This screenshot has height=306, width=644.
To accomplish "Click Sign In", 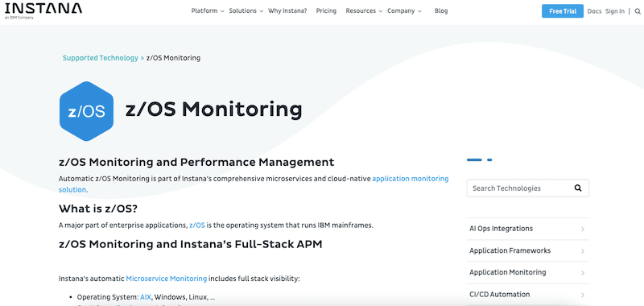I will 615,11.
